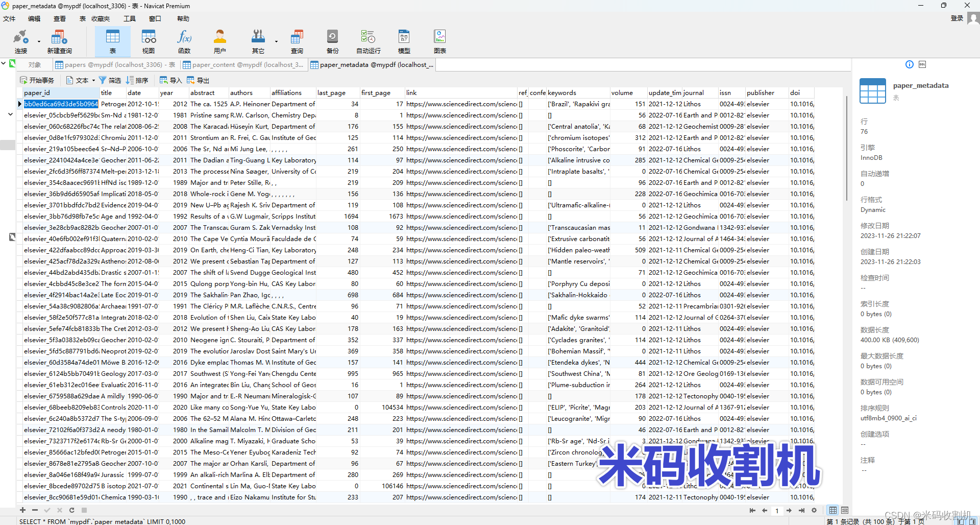Collapse the connection tree chevron at top left

pyautogui.click(x=4, y=64)
